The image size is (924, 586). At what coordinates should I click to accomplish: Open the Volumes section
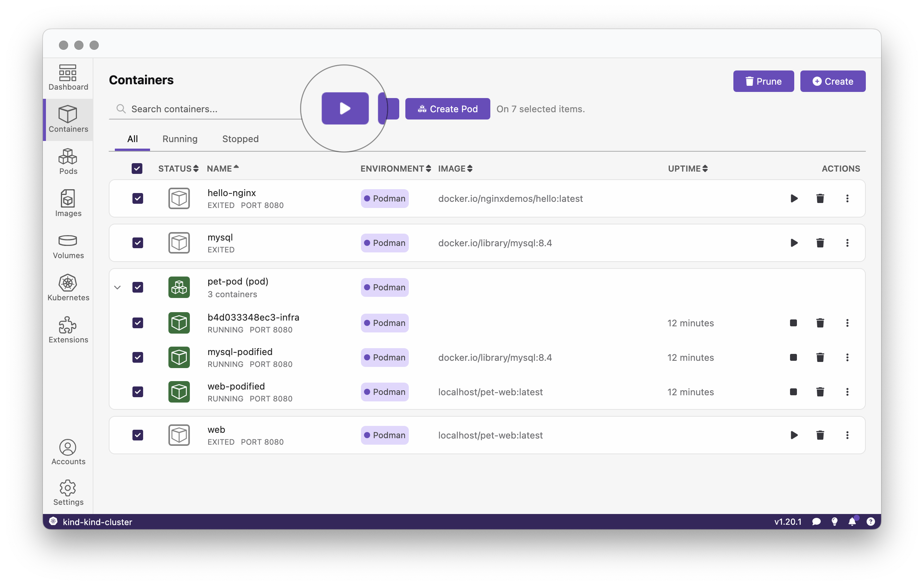pos(67,246)
